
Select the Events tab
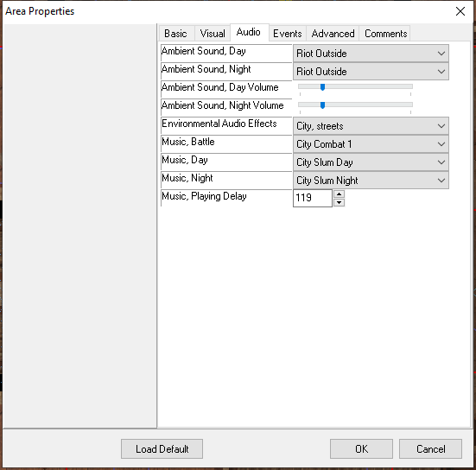(287, 34)
